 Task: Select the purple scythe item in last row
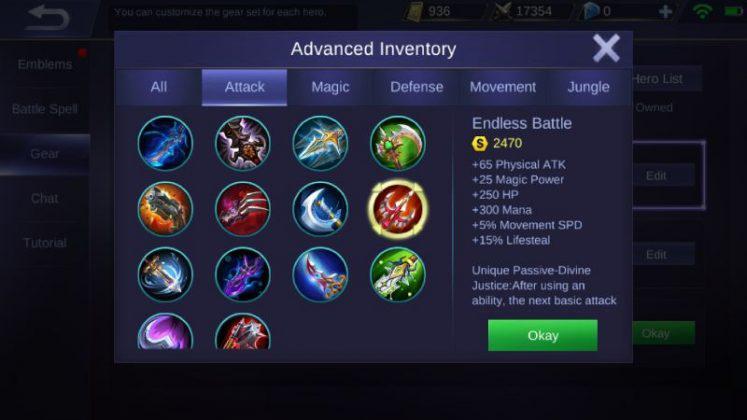[x=165, y=331]
